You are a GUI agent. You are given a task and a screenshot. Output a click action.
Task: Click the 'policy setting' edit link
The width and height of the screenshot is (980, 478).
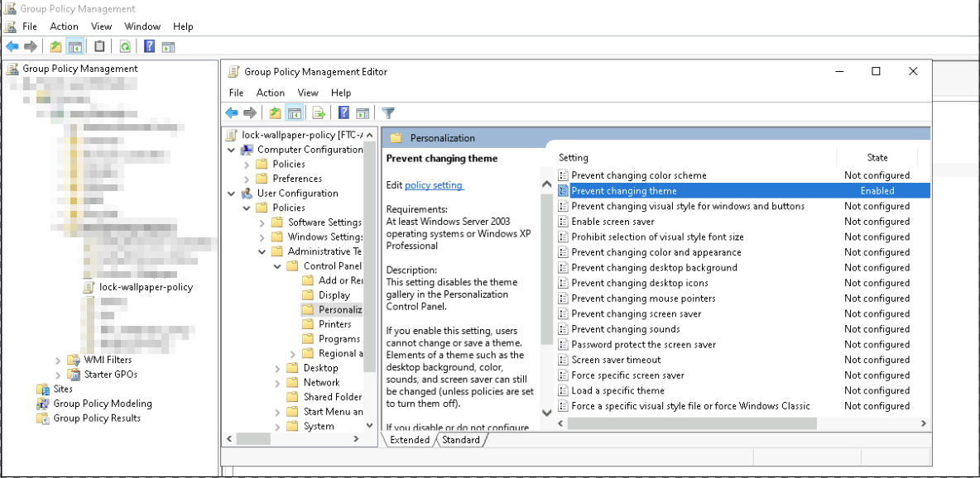tap(434, 185)
